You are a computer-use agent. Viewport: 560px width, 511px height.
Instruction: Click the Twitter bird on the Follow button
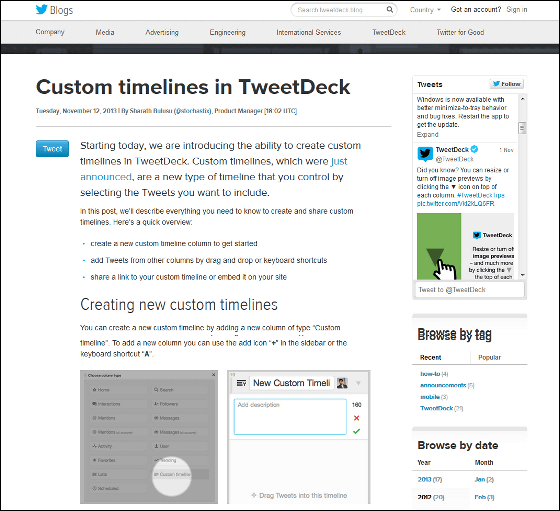496,84
